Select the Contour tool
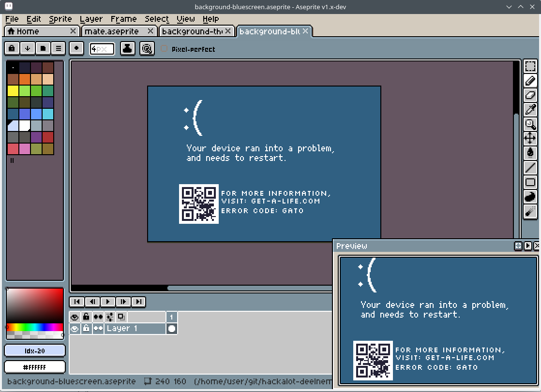 (x=530, y=197)
